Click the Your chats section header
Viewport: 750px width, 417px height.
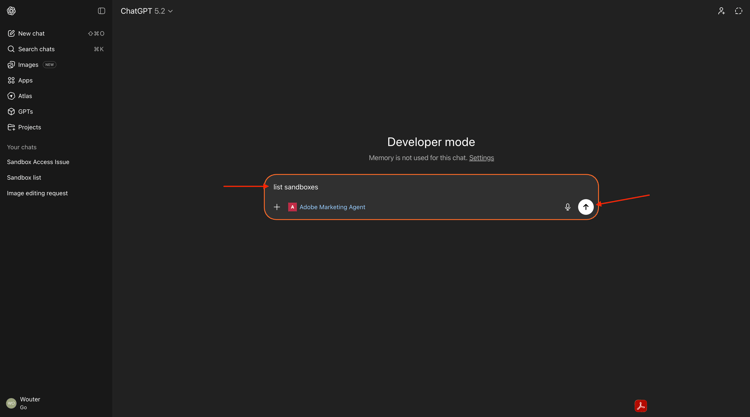[22, 147]
